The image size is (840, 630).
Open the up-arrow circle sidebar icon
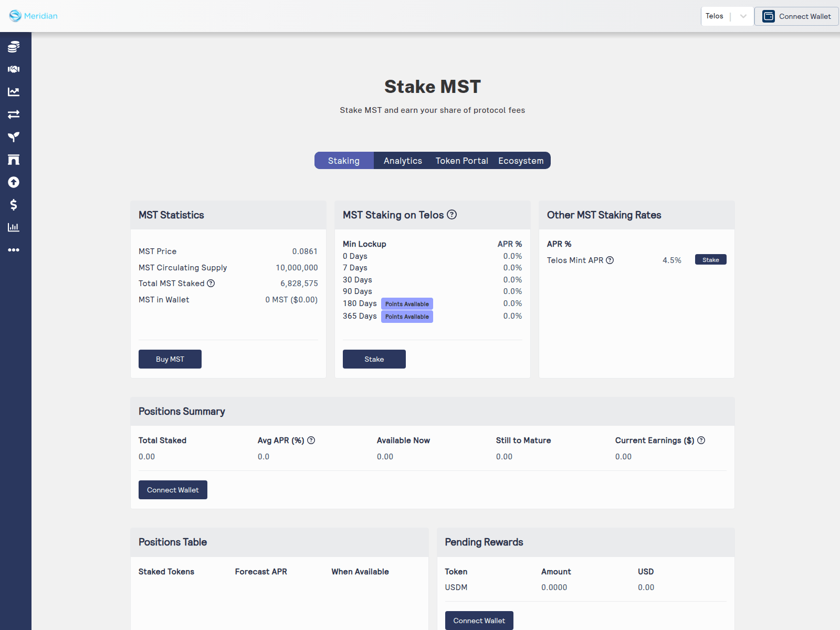pyautogui.click(x=14, y=182)
